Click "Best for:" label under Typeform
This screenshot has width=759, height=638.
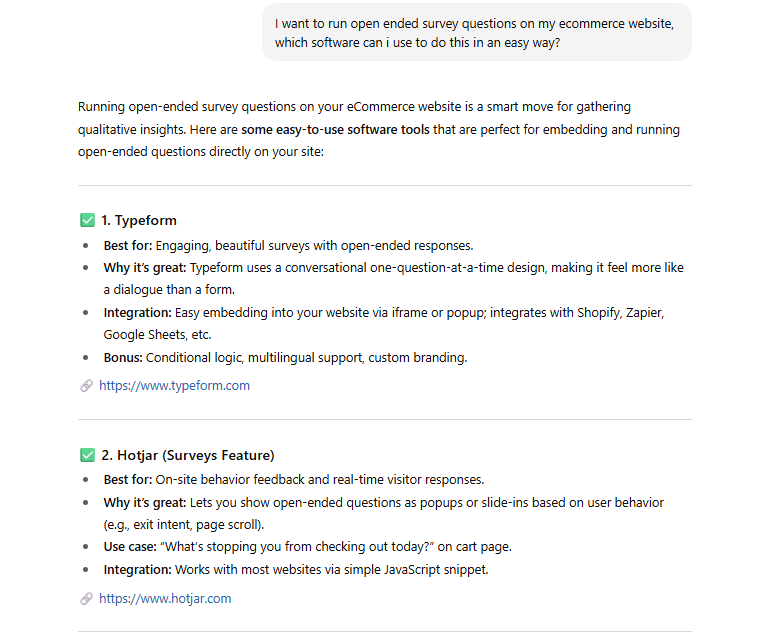[128, 245]
